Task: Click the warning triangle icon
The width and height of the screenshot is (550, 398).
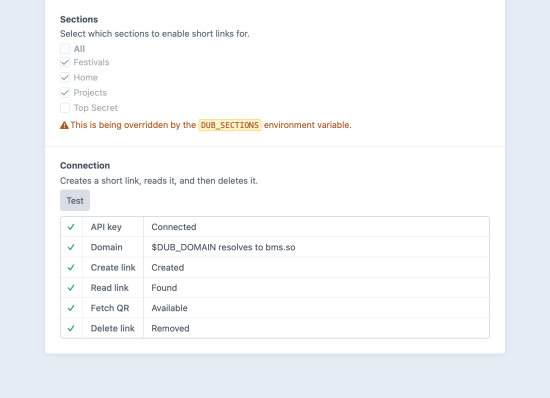Action: (x=64, y=125)
